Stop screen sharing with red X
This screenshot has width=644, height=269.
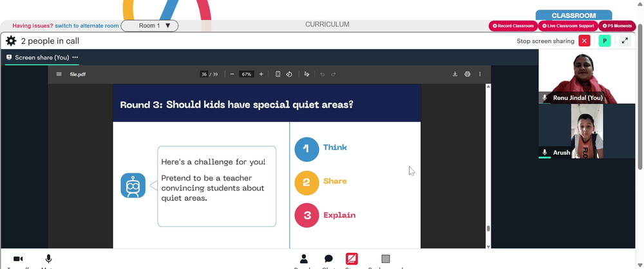585,41
